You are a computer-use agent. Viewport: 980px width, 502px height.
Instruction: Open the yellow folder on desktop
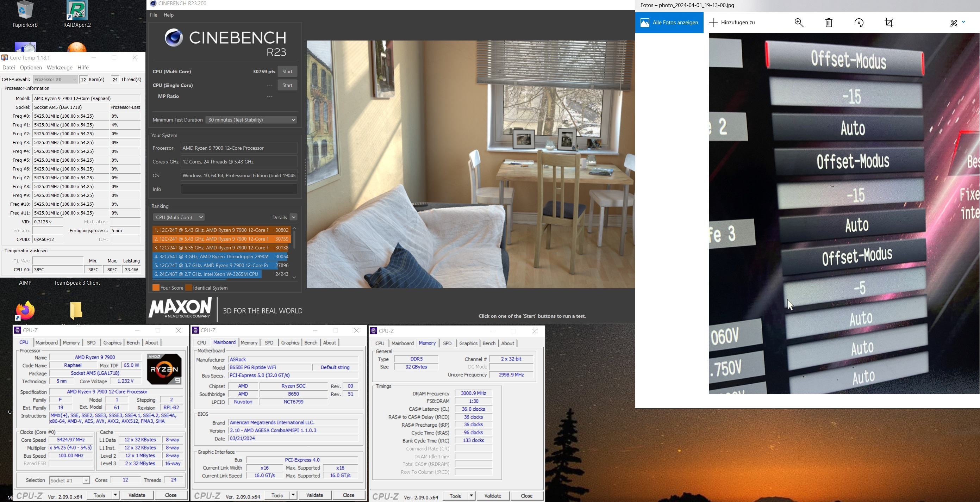[x=76, y=310]
